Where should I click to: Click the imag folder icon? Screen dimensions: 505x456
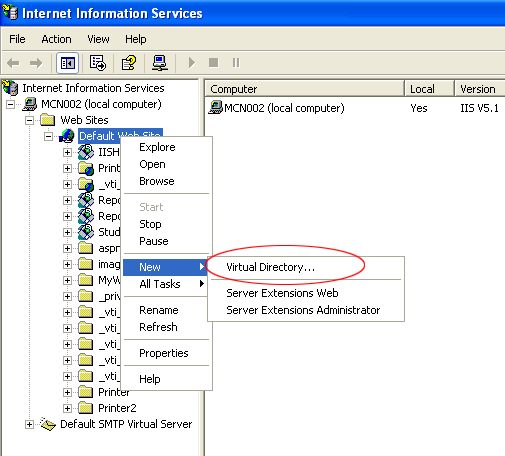(86, 264)
